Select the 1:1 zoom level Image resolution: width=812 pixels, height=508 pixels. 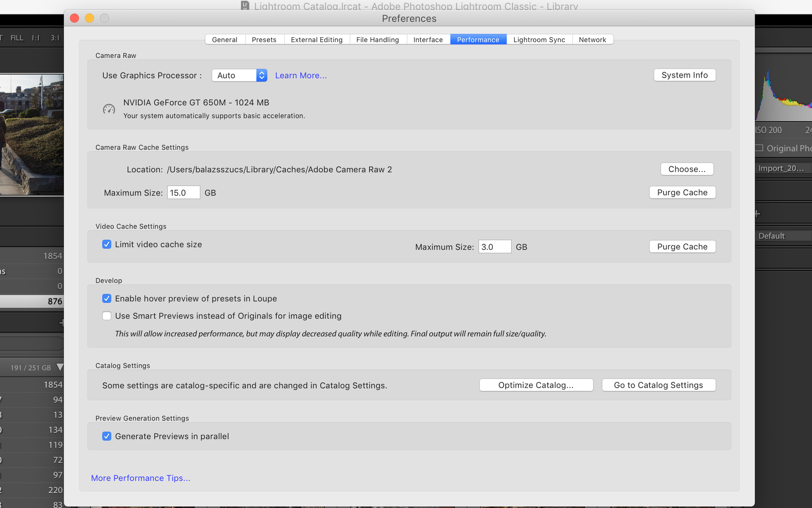(x=36, y=38)
